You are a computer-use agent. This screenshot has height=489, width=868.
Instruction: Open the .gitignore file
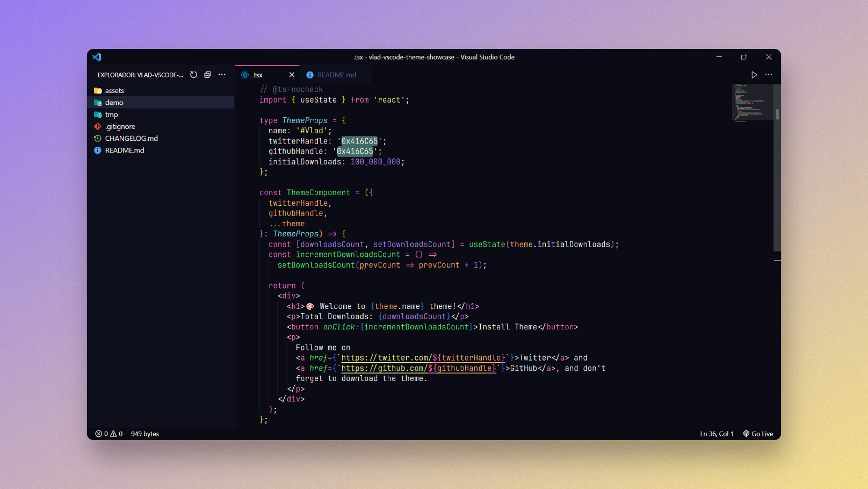coord(161,126)
